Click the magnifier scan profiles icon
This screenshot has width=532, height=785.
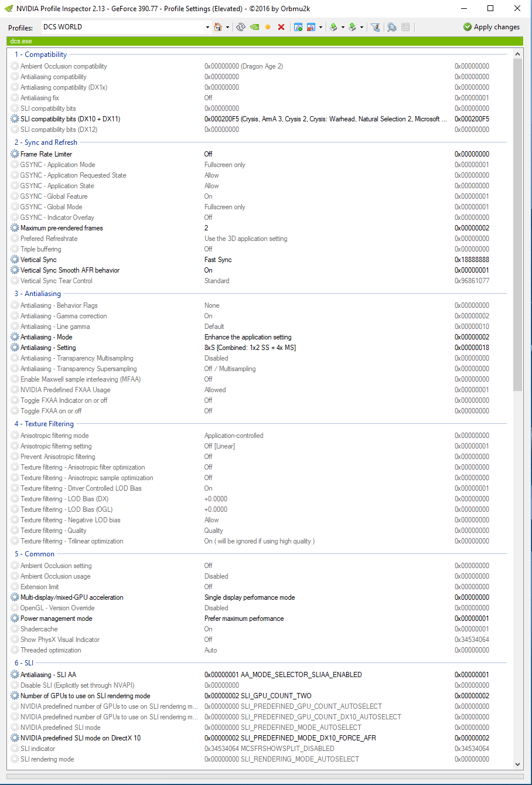click(391, 27)
